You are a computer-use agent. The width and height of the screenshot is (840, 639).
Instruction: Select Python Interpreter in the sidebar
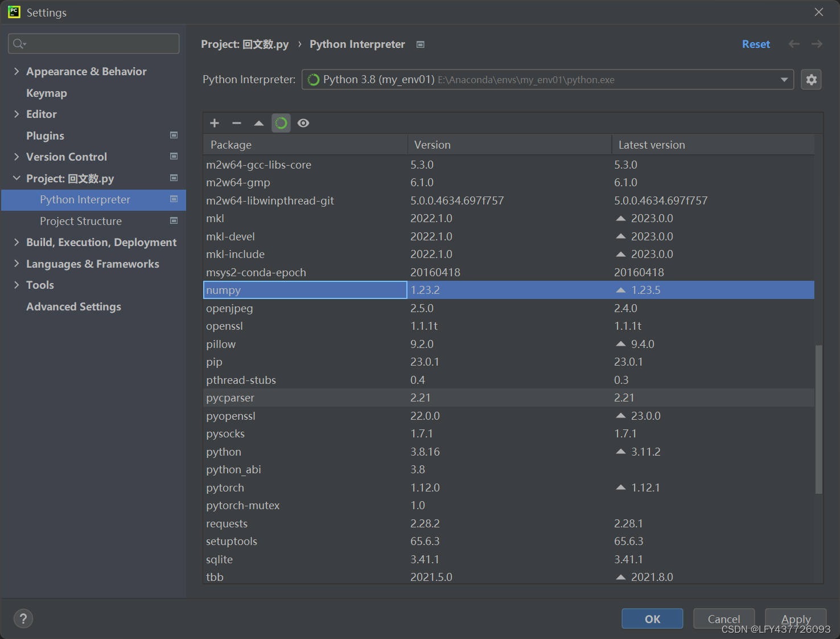point(94,200)
